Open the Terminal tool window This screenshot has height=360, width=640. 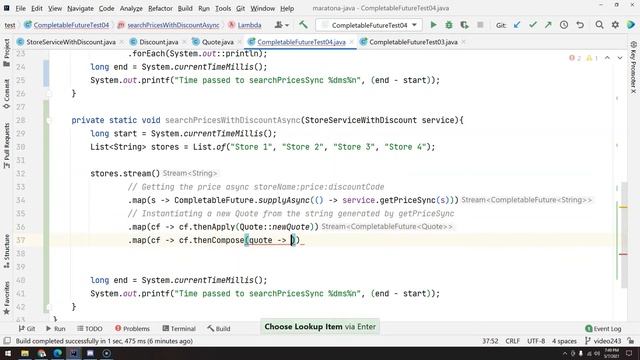click(179, 329)
